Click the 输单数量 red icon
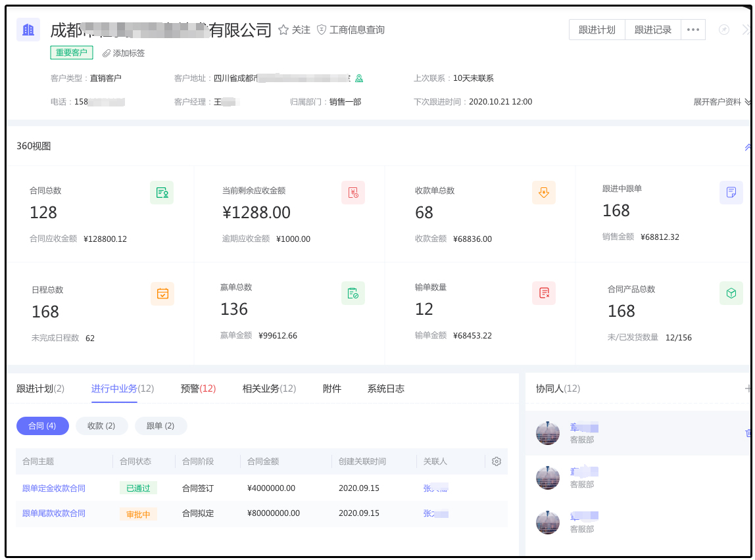Viewport: 755px width, 560px height. [x=544, y=293]
